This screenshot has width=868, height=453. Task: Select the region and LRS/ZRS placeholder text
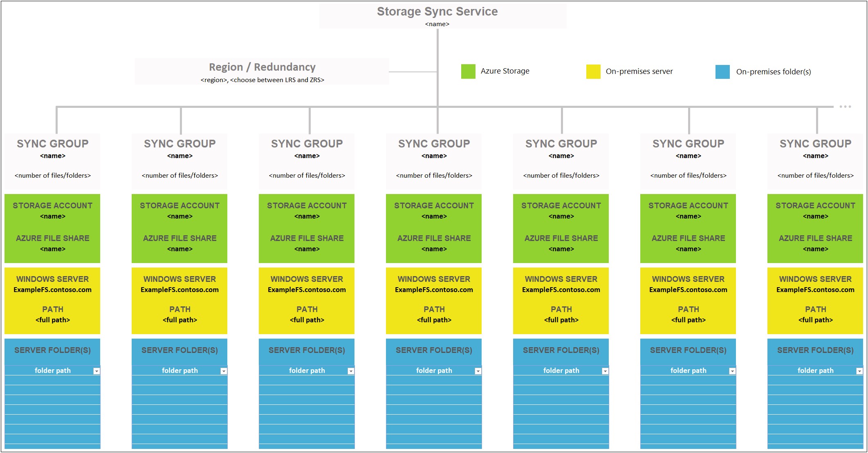[262, 80]
